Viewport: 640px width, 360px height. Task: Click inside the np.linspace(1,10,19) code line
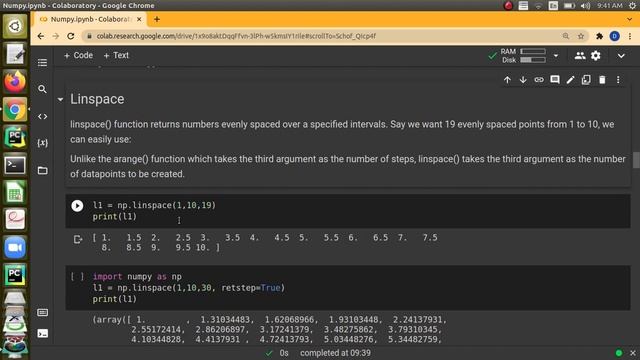pos(154,205)
